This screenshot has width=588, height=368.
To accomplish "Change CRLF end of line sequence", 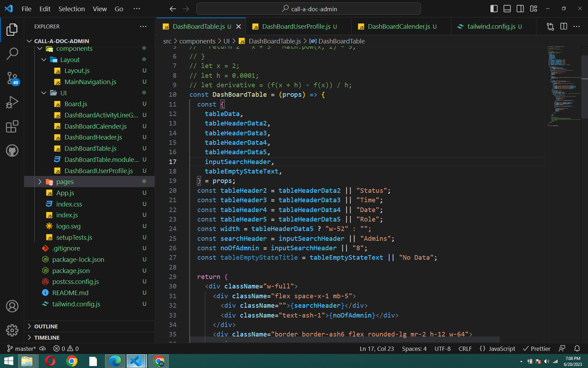I will [x=465, y=348].
